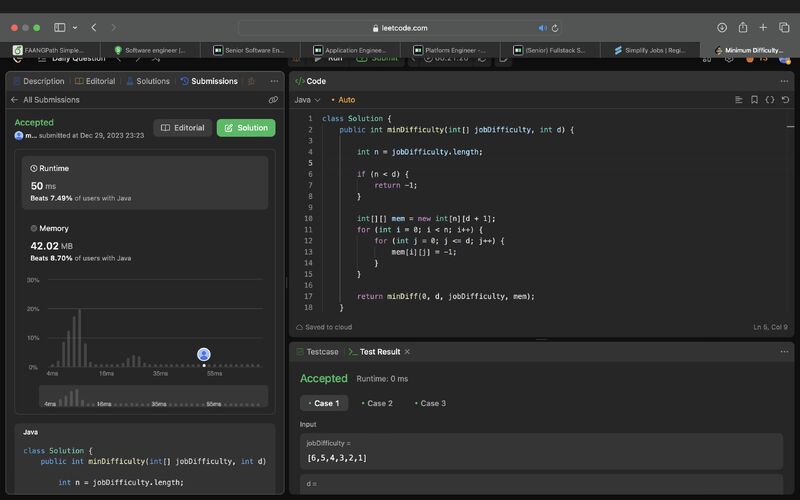Open the Solutions tab
This screenshot has height=500, width=800.
[148, 81]
